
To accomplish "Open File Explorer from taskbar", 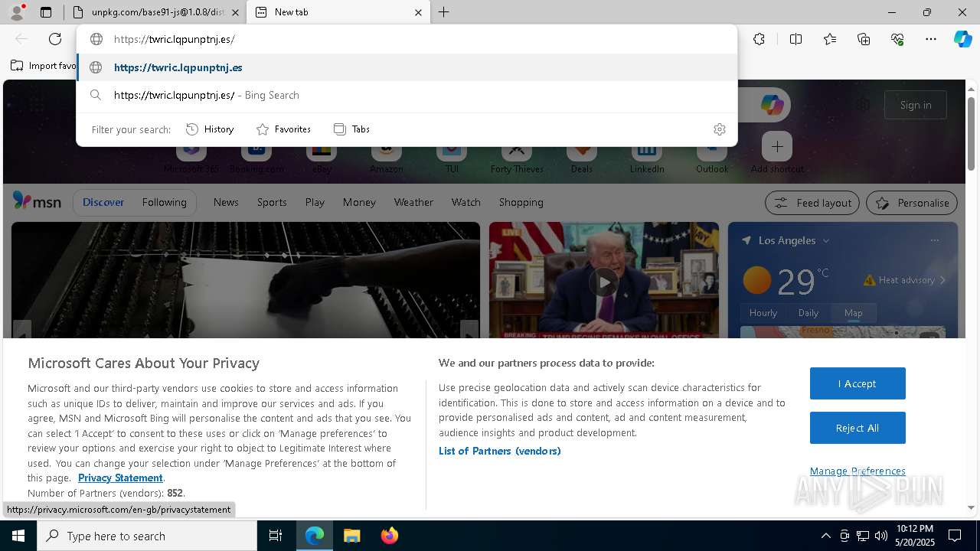I will (x=351, y=536).
